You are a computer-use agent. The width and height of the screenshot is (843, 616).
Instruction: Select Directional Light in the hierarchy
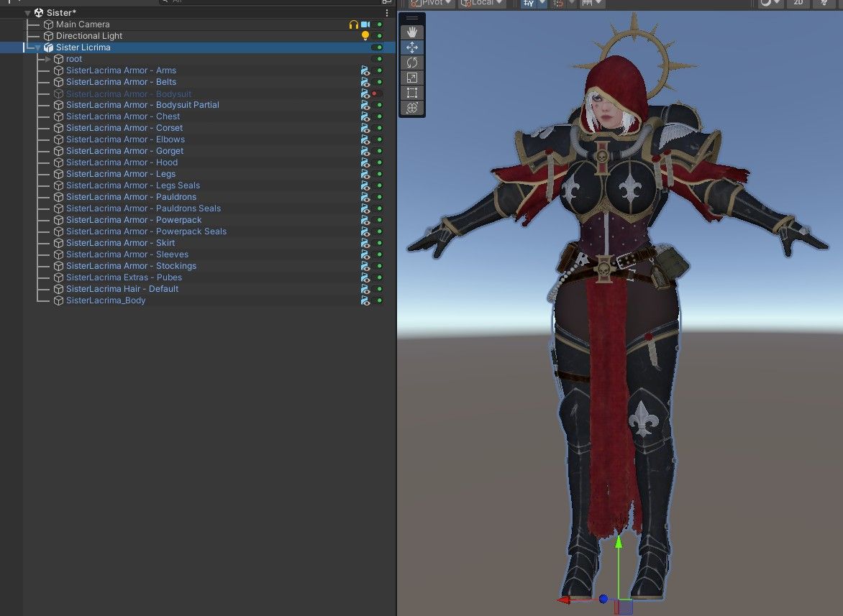[88, 36]
